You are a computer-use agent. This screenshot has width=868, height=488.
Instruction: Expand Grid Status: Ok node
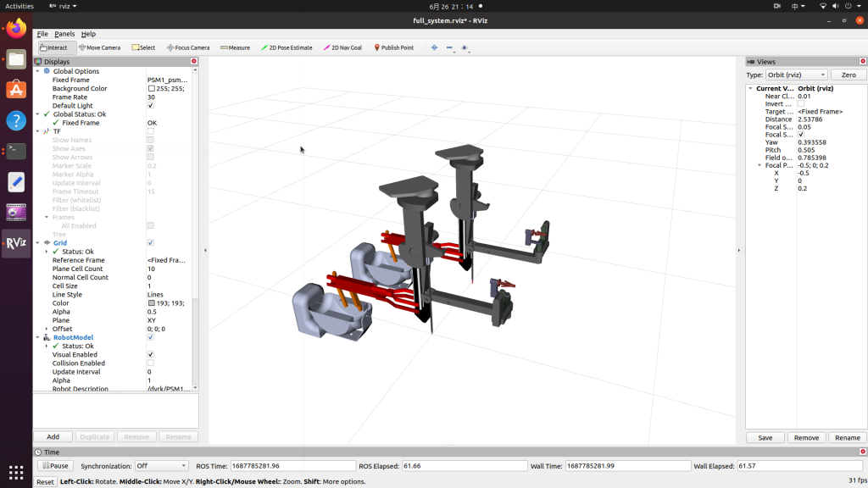(47, 252)
